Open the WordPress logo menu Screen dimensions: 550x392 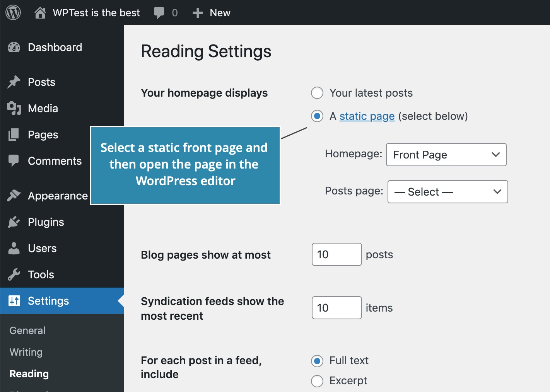pos(13,13)
